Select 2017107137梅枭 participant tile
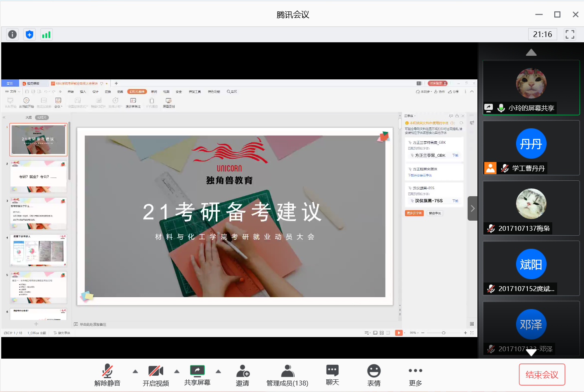The image size is (584, 392). (531, 208)
